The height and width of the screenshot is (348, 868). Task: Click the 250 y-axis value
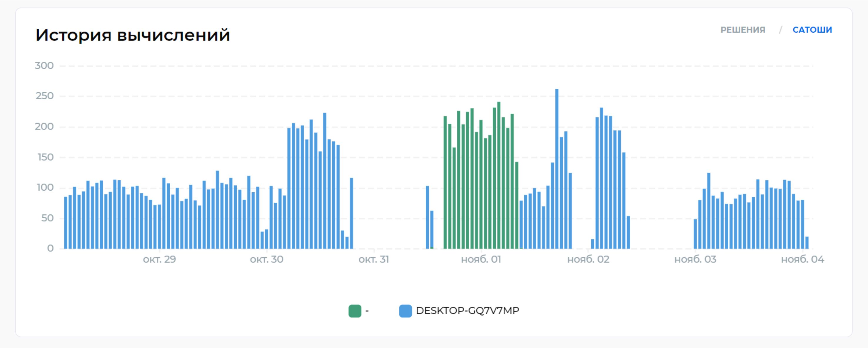[44, 96]
